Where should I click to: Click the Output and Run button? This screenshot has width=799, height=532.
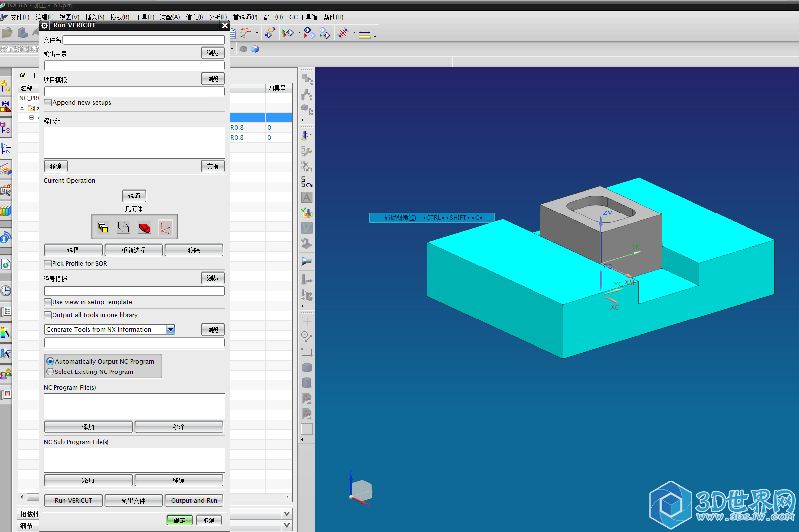(194, 501)
